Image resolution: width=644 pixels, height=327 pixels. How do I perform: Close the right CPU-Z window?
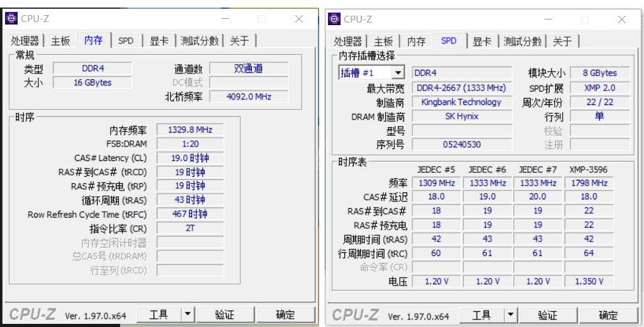pos(622,19)
